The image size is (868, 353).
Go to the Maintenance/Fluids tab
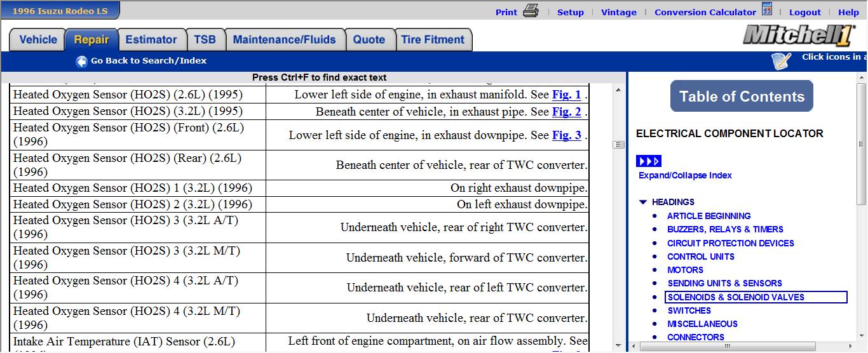pyautogui.click(x=285, y=39)
